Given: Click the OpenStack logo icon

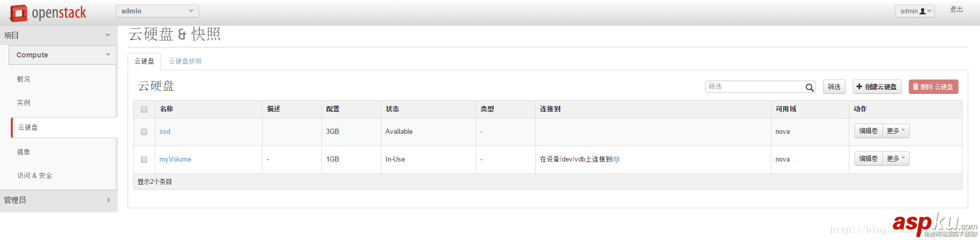Looking at the screenshot, I should click(x=19, y=13).
